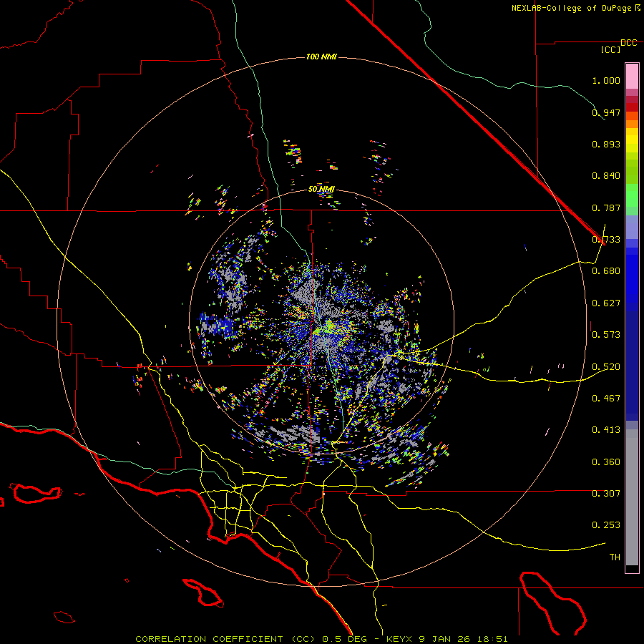Click the 0.360 scale value
This screenshot has width=644, height=644.
[606, 462]
